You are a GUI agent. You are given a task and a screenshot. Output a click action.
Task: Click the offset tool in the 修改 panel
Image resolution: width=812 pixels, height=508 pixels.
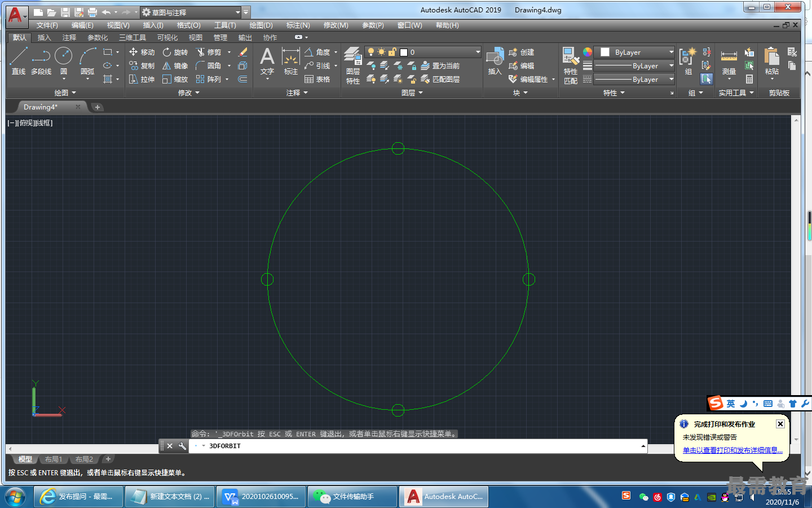click(243, 79)
